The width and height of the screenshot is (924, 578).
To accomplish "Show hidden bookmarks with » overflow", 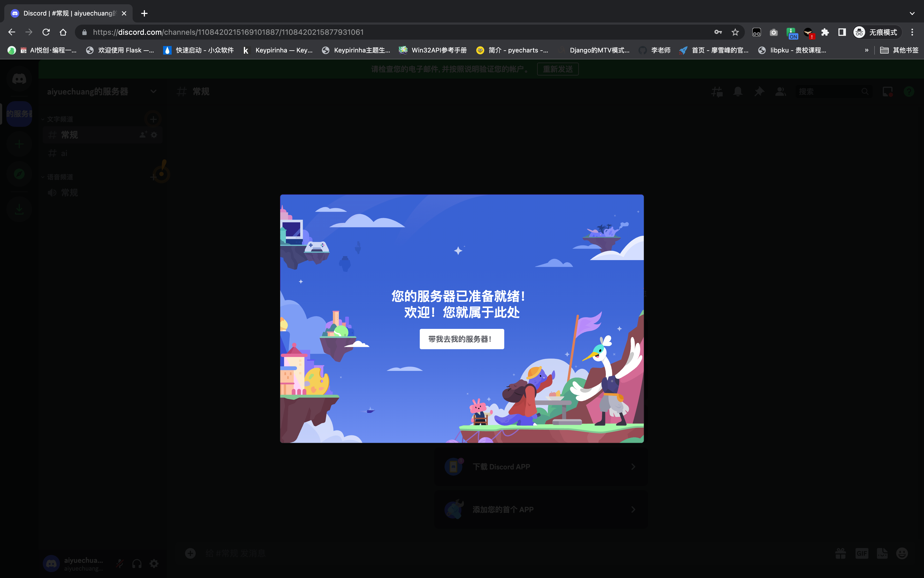I will (x=866, y=50).
